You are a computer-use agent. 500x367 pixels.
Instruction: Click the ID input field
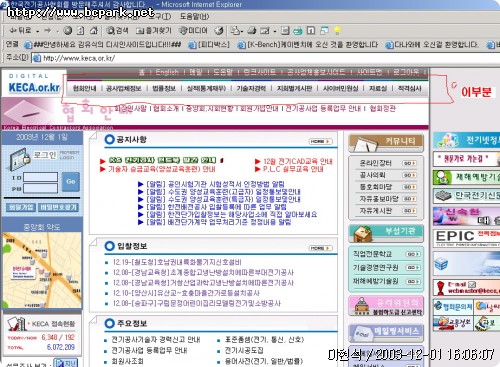(41, 177)
